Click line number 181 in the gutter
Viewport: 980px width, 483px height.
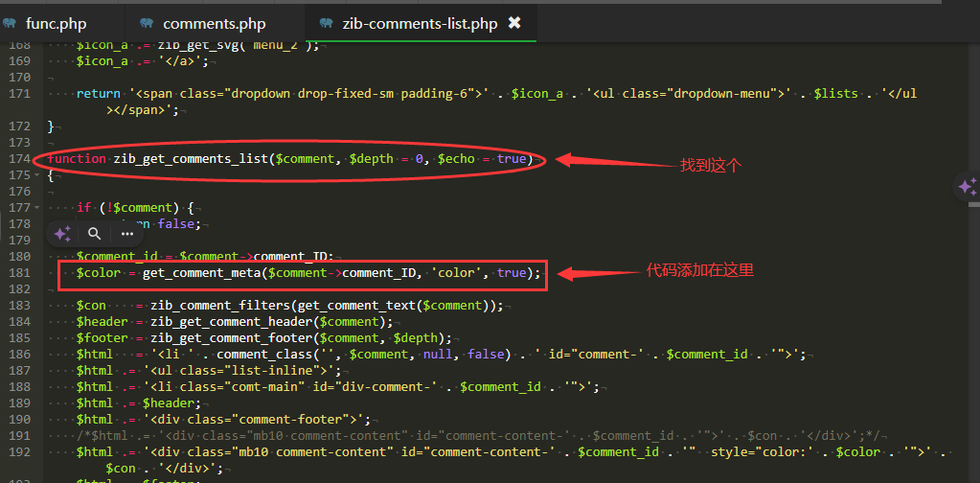click(18, 273)
